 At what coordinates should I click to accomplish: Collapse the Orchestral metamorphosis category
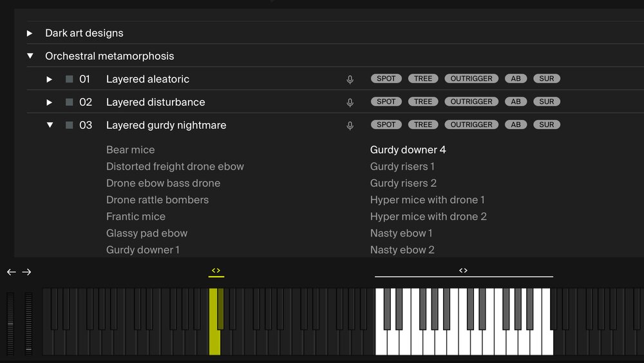[30, 56]
